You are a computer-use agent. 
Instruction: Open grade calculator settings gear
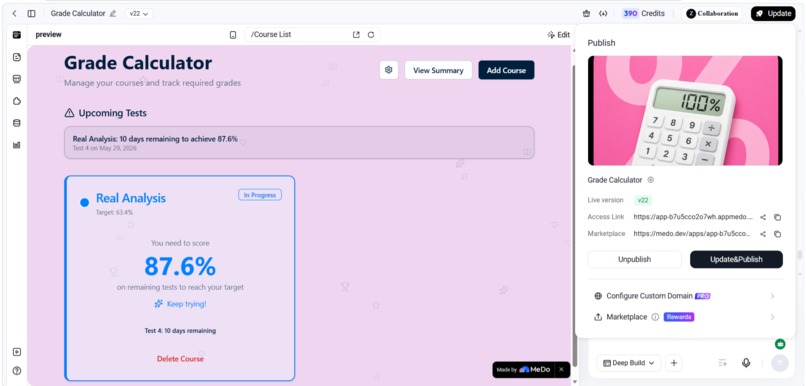click(389, 70)
